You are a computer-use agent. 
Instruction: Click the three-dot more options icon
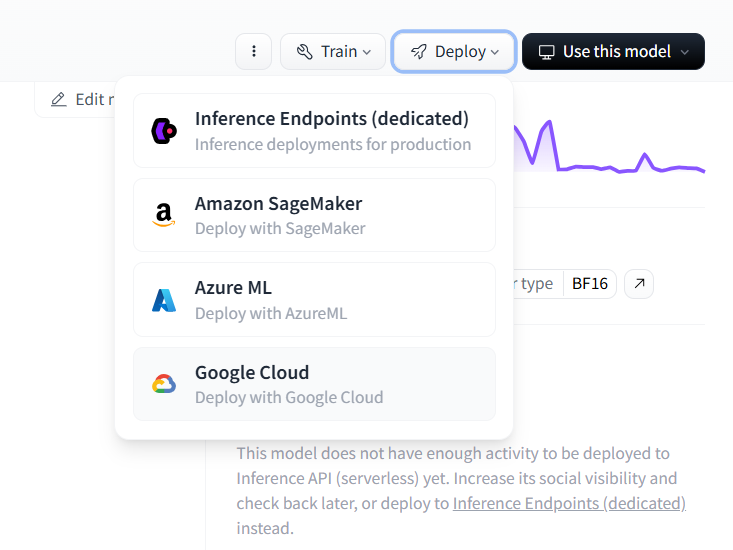[254, 52]
